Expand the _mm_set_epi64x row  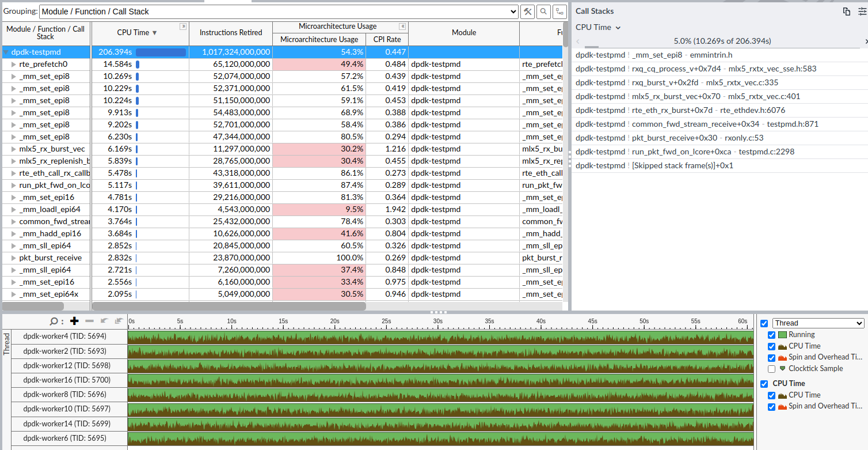point(14,294)
